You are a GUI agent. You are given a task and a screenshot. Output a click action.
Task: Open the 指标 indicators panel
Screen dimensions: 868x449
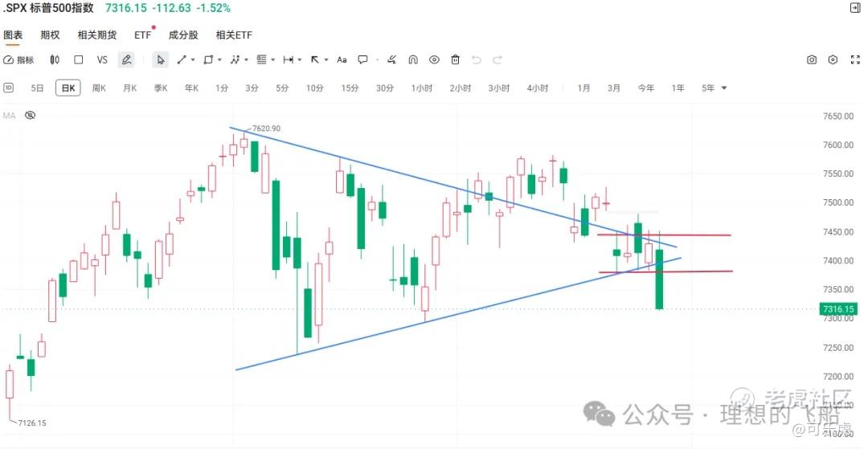[x=18, y=59]
